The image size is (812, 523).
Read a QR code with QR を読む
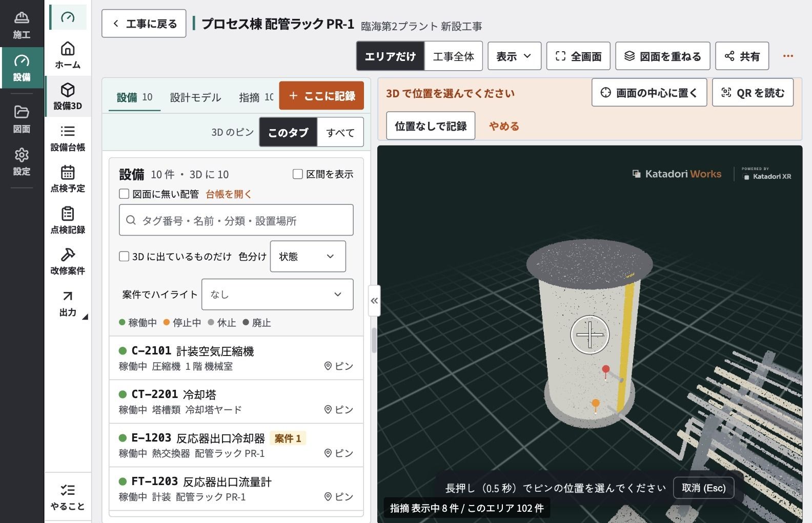tap(753, 93)
